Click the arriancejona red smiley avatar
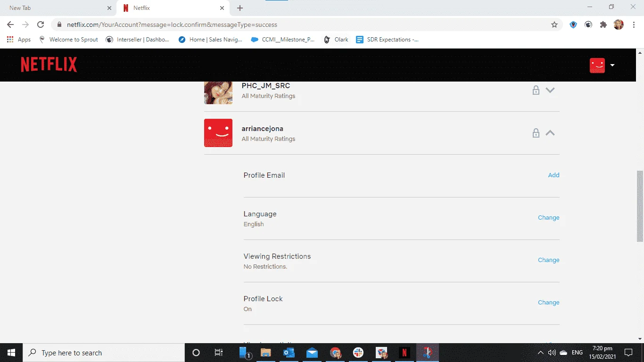This screenshot has width=644, height=362. [x=218, y=133]
